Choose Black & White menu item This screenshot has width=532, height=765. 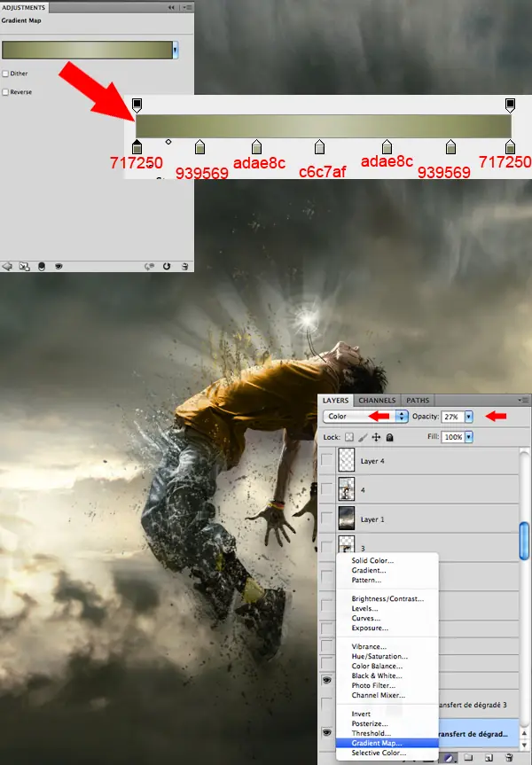click(387, 675)
